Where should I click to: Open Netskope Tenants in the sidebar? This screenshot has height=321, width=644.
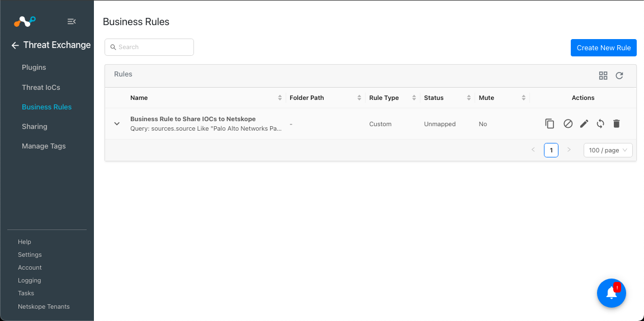(x=44, y=306)
